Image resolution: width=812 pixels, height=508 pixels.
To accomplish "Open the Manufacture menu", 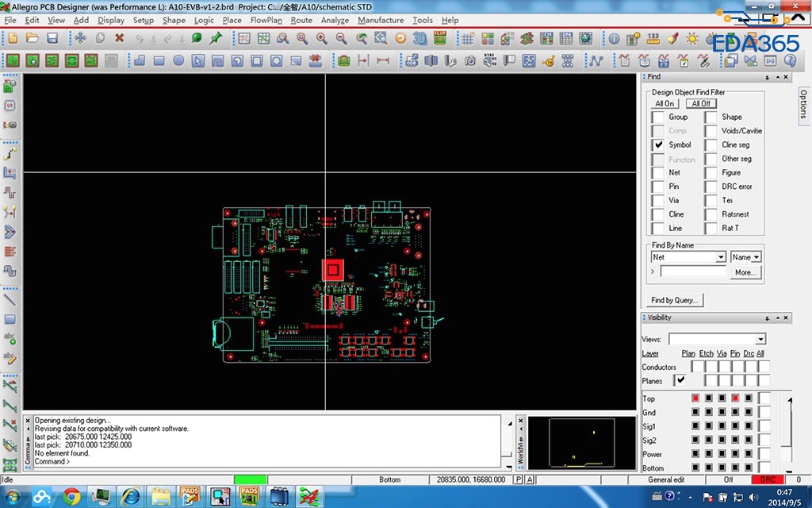I will point(381,20).
